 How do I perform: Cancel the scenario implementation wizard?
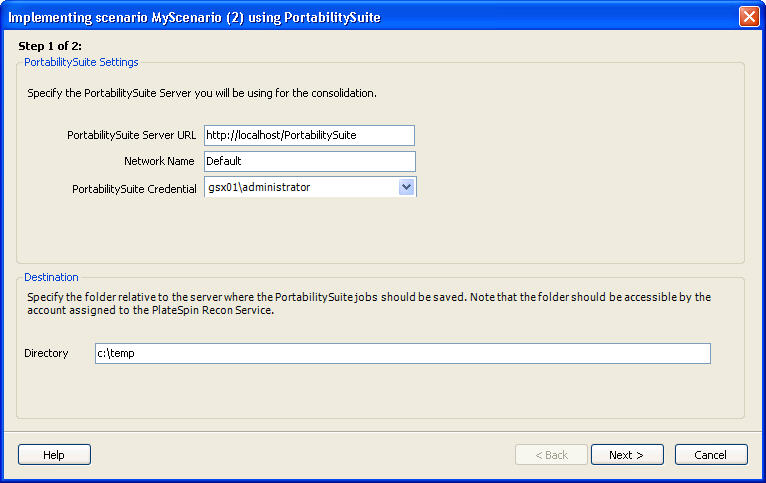(x=710, y=455)
